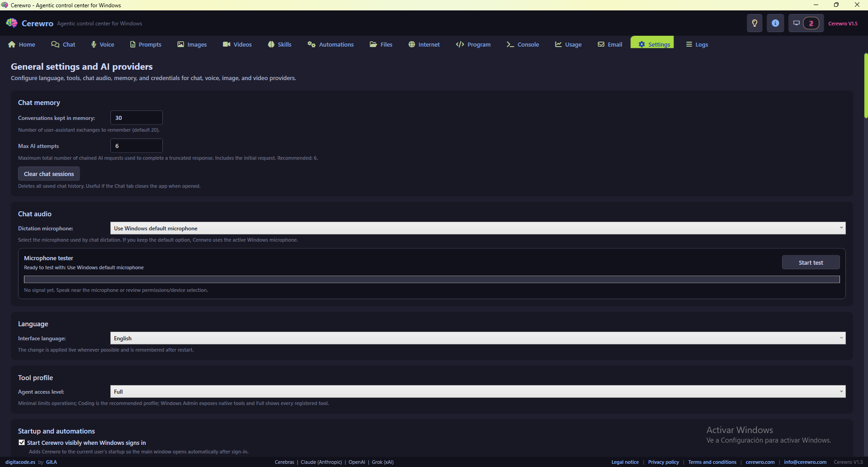The height and width of the screenshot is (467, 868).
Task: Disable starting Cerewro when Windows signs in
Action: click(21, 442)
